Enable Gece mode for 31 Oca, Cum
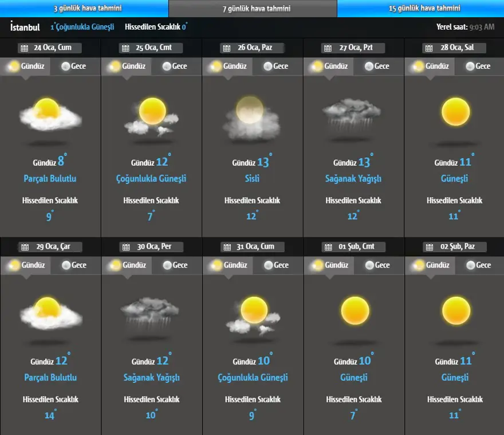The width and height of the screenshot is (504, 435). pyautogui.click(x=275, y=265)
